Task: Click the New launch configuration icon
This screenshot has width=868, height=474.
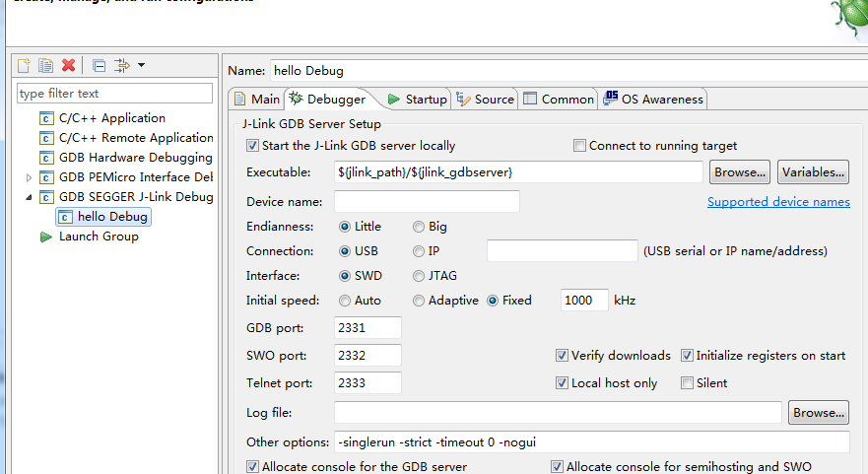Action: [24, 65]
